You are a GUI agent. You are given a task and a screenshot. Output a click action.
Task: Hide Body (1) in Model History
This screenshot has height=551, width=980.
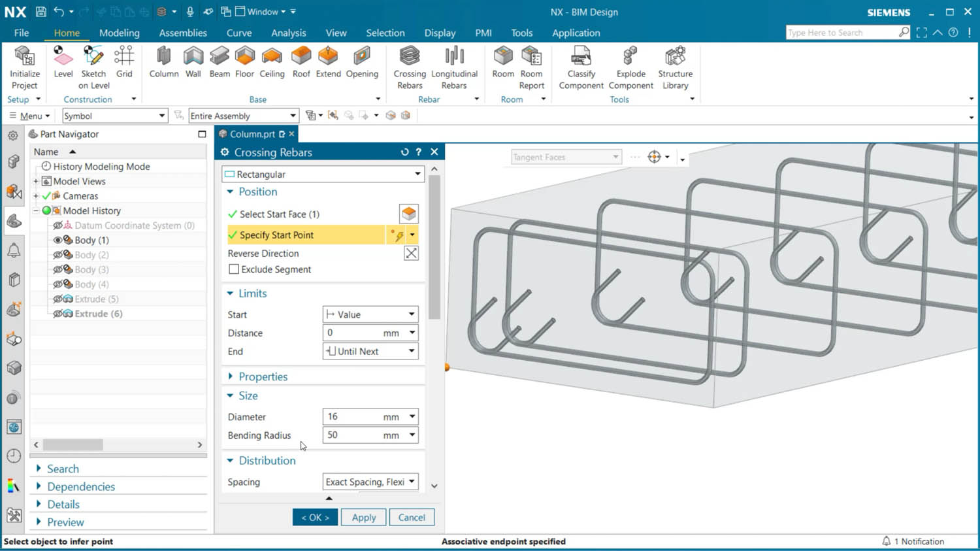click(59, 240)
